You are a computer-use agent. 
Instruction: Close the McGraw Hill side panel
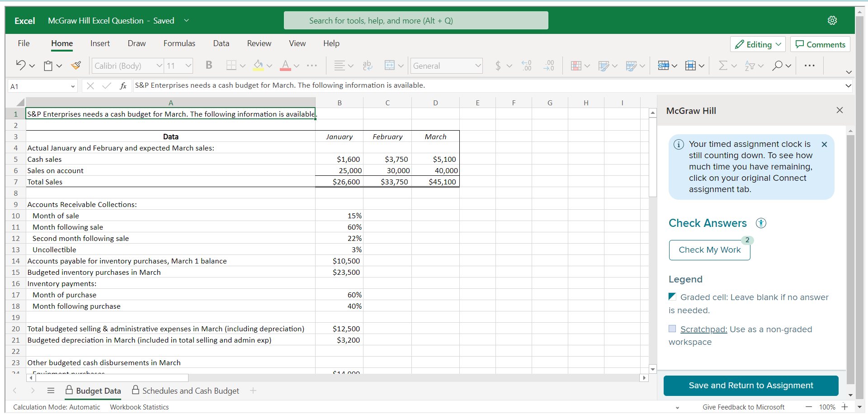(840, 110)
